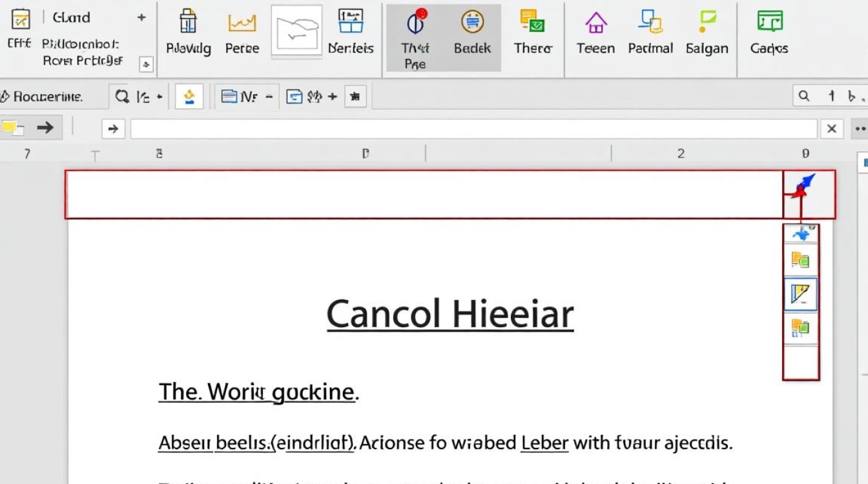Click the dots button after the X
The image size is (868, 484).
(x=860, y=129)
